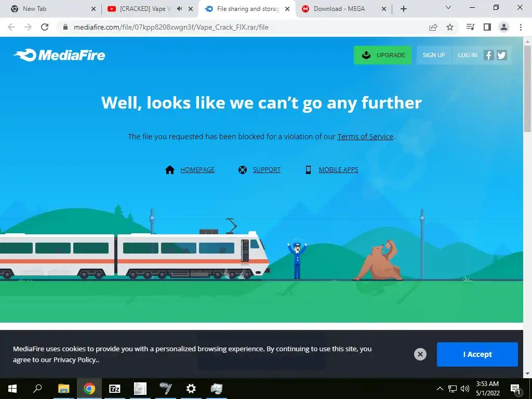This screenshot has width=532, height=399.
Task: Click the MediaFire logo
Action: pyautogui.click(x=59, y=55)
